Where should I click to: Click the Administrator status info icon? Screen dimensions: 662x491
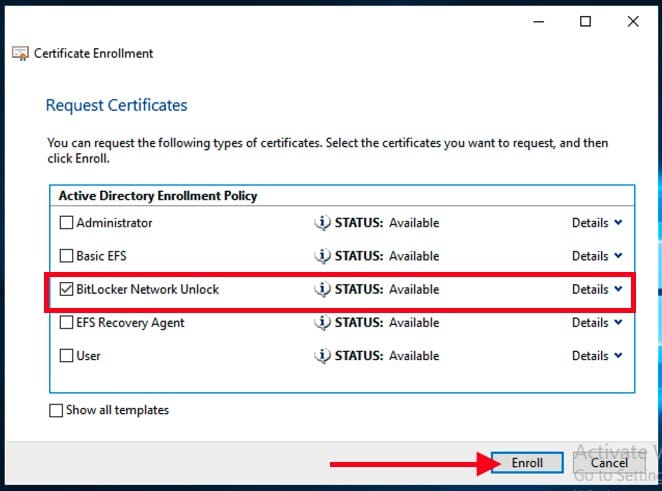322,223
